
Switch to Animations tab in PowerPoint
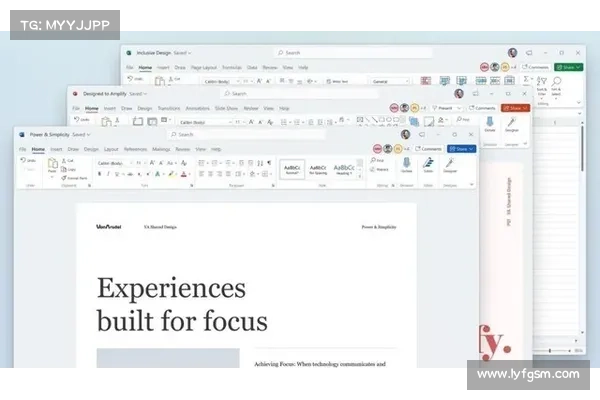click(x=197, y=108)
